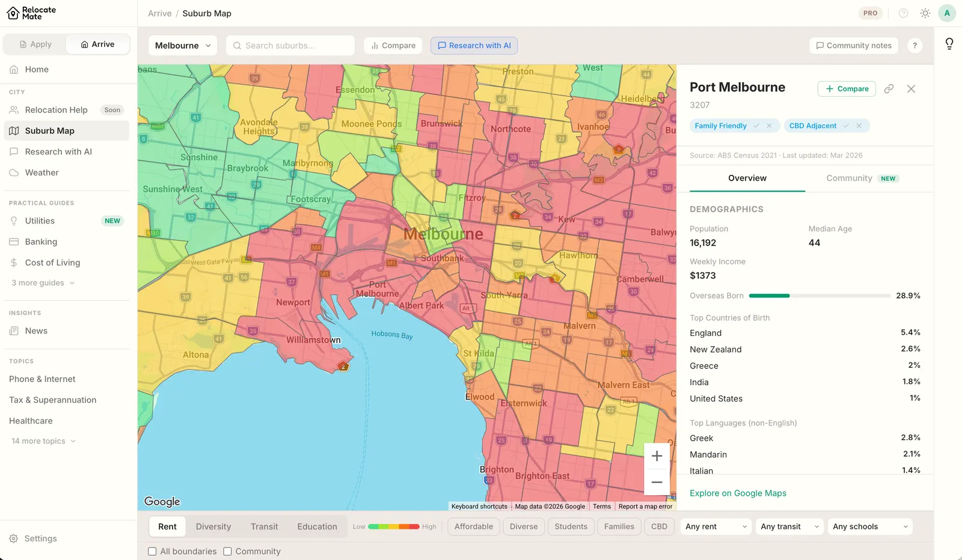This screenshot has height=560, width=962.
Task: Click Report a map error
Action: pyautogui.click(x=645, y=507)
